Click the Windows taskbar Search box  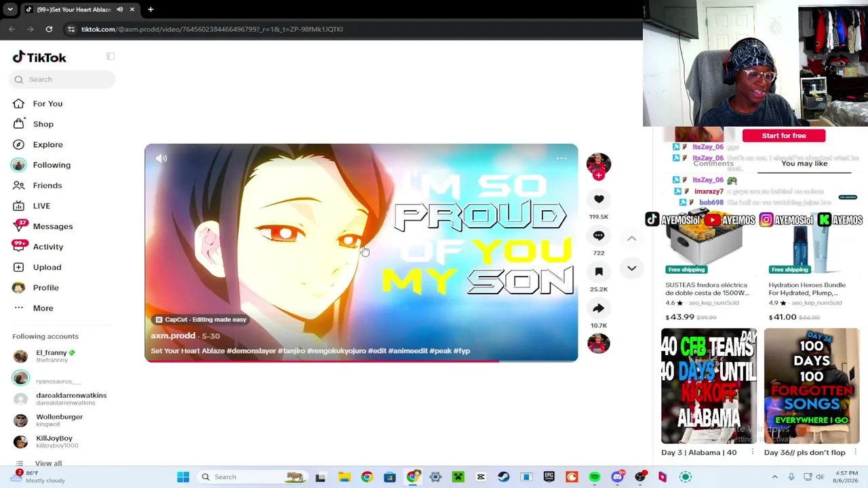252,477
